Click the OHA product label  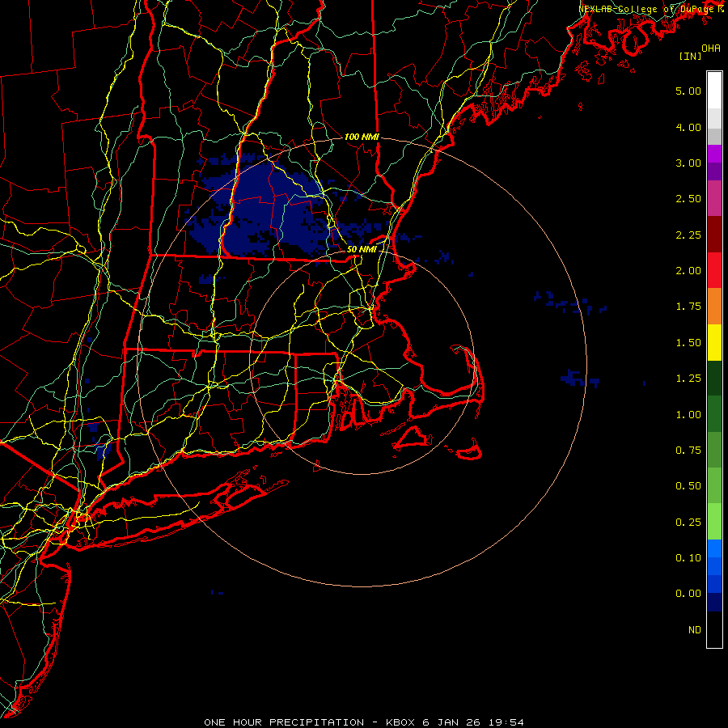click(711, 49)
